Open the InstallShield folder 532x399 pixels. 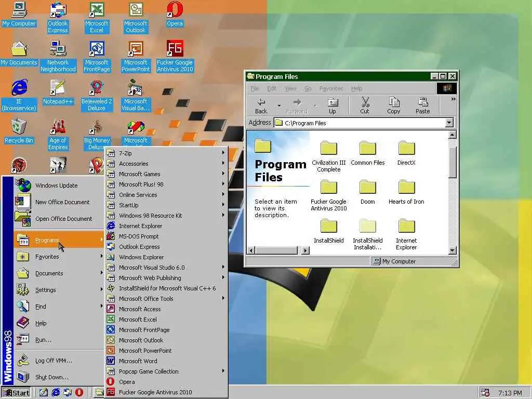point(328,231)
